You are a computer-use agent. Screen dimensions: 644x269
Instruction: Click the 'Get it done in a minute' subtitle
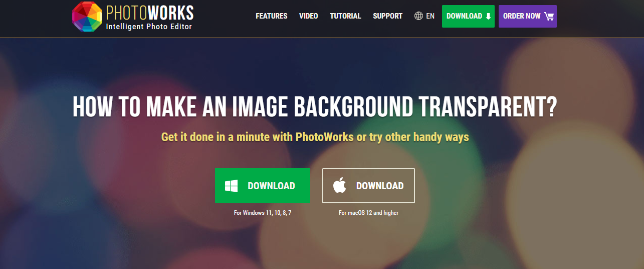click(315, 137)
